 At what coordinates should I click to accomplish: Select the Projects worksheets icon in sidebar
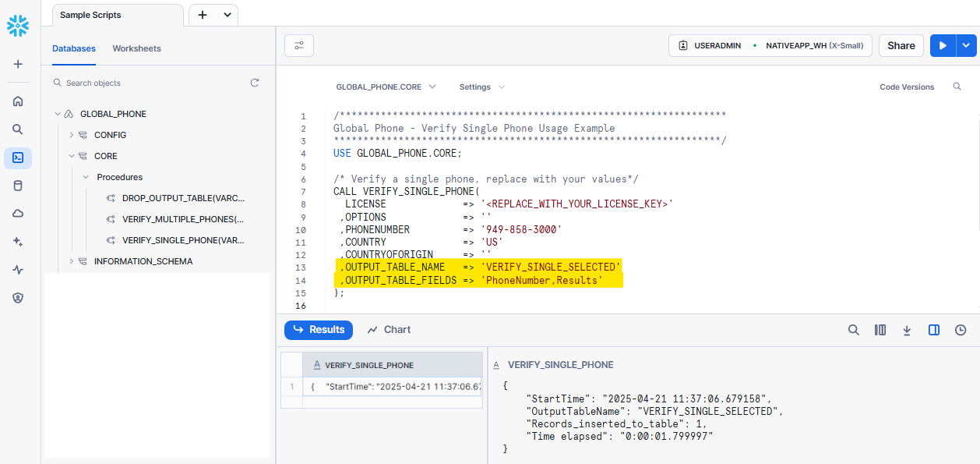tap(18, 158)
